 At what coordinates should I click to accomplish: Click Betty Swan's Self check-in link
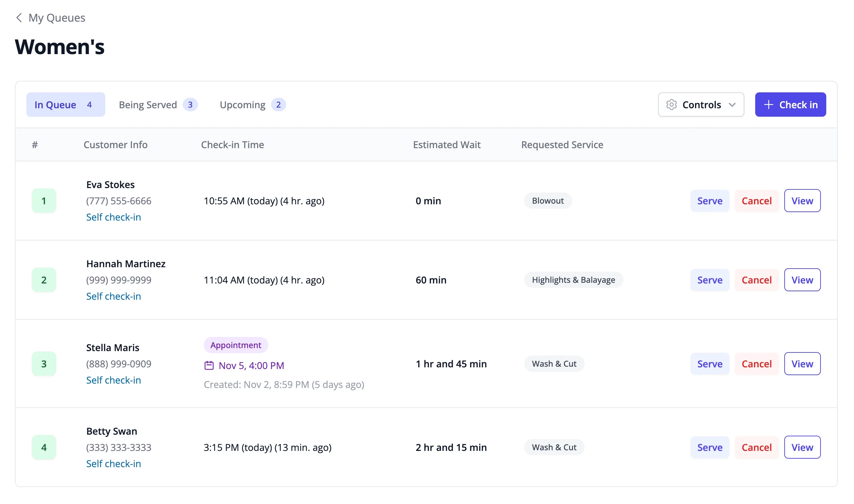pyautogui.click(x=113, y=464)
